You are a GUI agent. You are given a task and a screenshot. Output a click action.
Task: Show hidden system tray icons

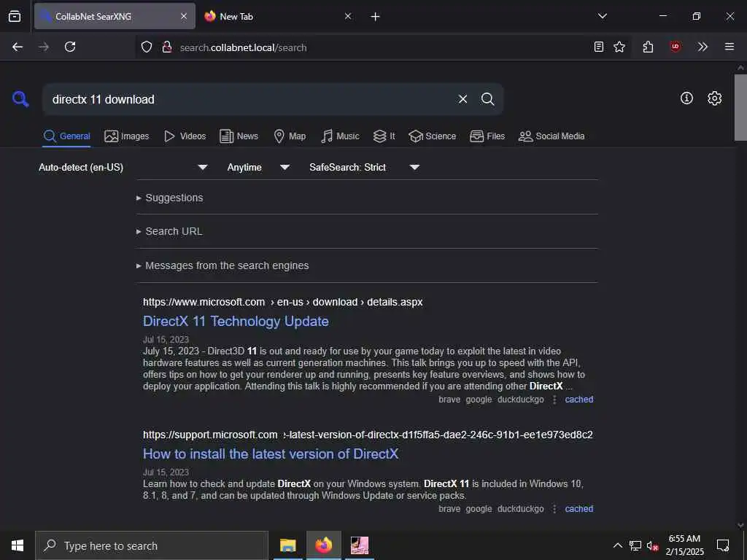pos(617,545)
